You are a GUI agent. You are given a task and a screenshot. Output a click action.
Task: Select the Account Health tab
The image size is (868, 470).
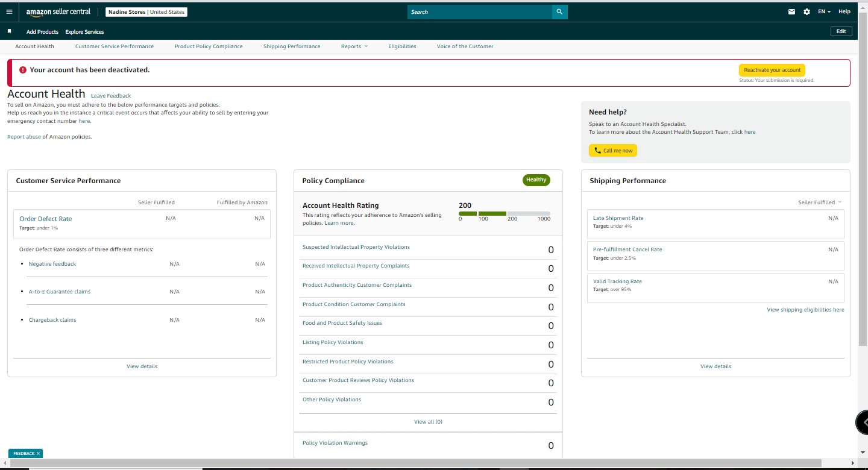[x=34, y=46]
